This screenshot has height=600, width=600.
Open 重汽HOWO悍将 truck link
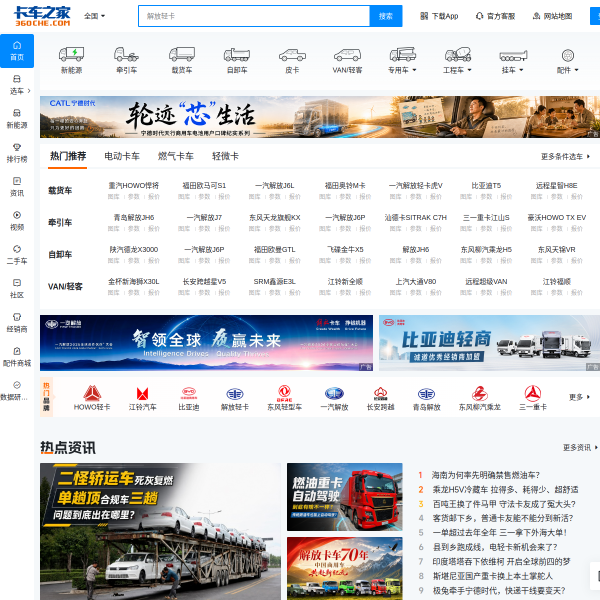[x=133, y=186]
